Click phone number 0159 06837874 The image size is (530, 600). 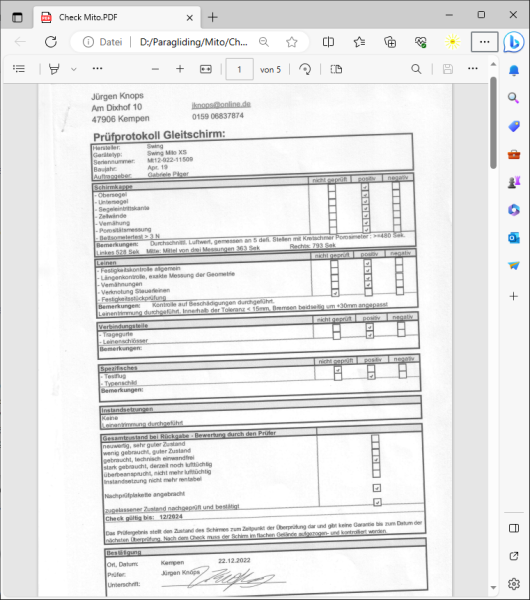point(218,116)
